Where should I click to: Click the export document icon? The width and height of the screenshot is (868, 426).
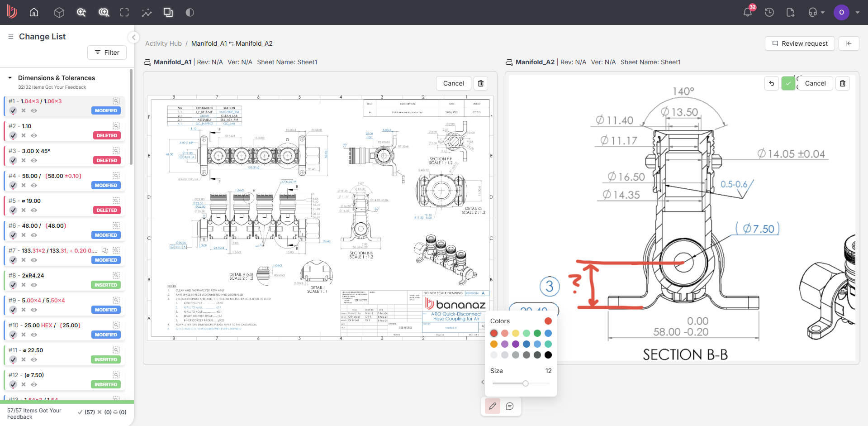pyautogui.click(x=791, y=12)
